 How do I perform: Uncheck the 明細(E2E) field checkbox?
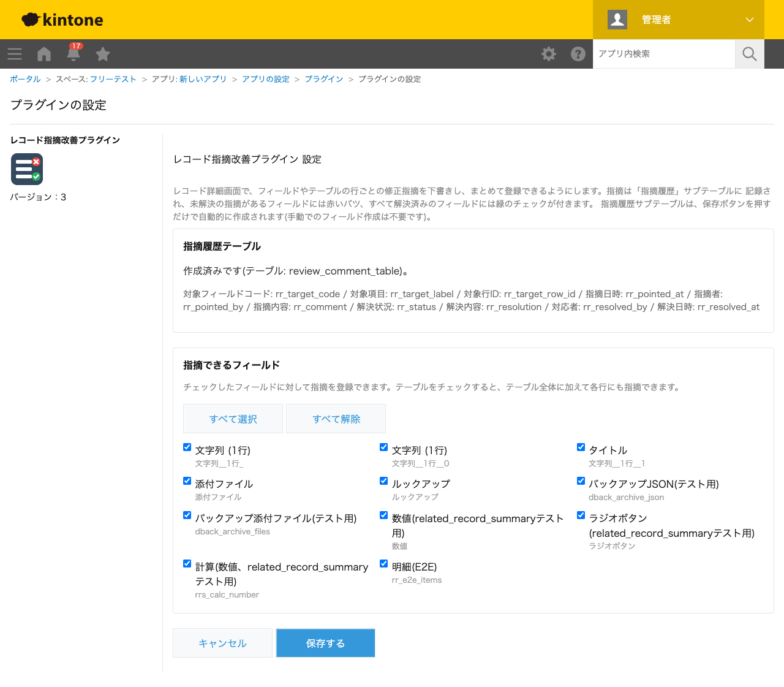click(x=384, y=564)
